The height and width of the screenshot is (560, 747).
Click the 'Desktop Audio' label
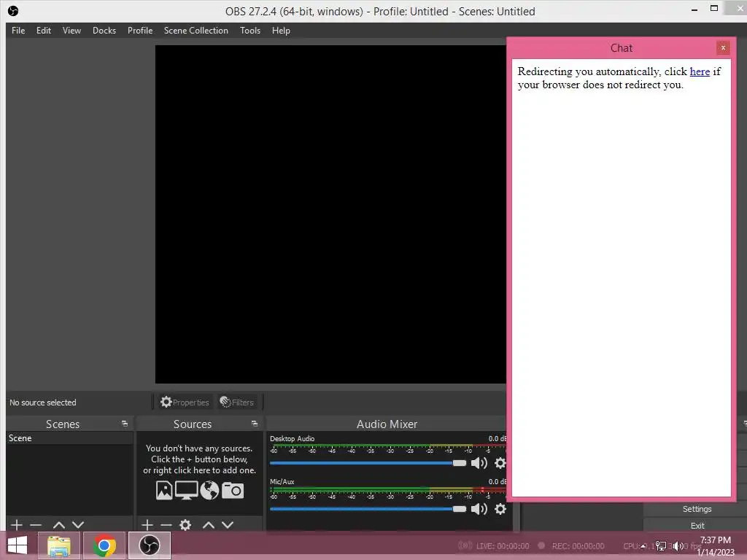tap(292, 438)
